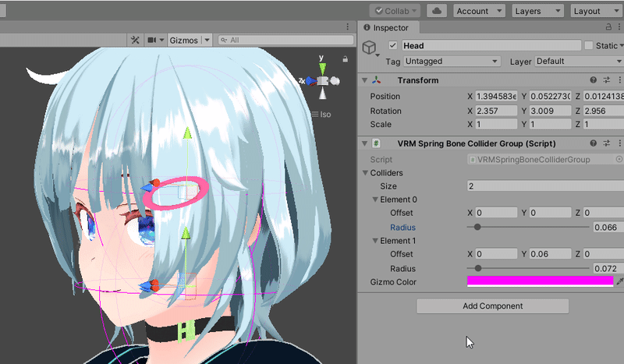Click the white center cube of orientation gizmo
Viewport: 624px width, 364px height.
323,82
